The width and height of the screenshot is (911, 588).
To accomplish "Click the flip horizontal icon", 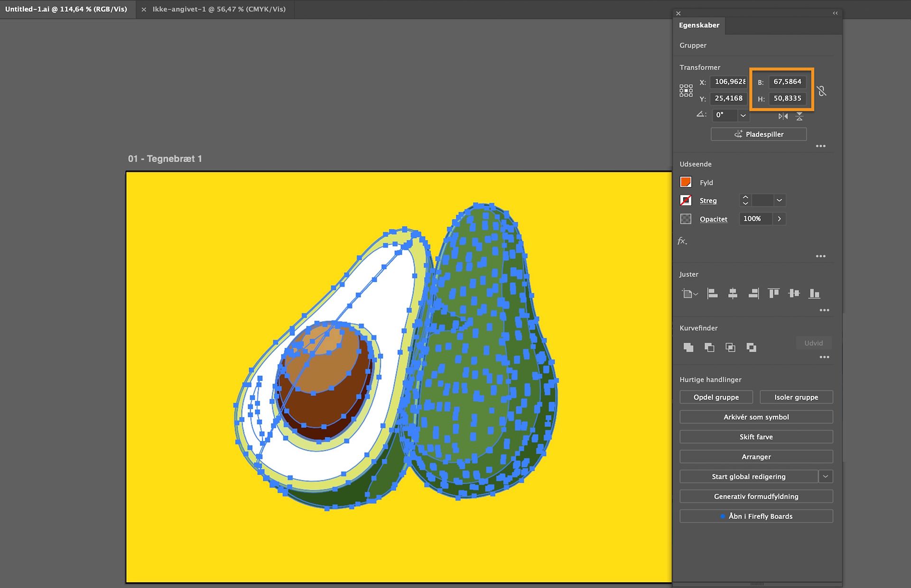I will pos(783,116).
